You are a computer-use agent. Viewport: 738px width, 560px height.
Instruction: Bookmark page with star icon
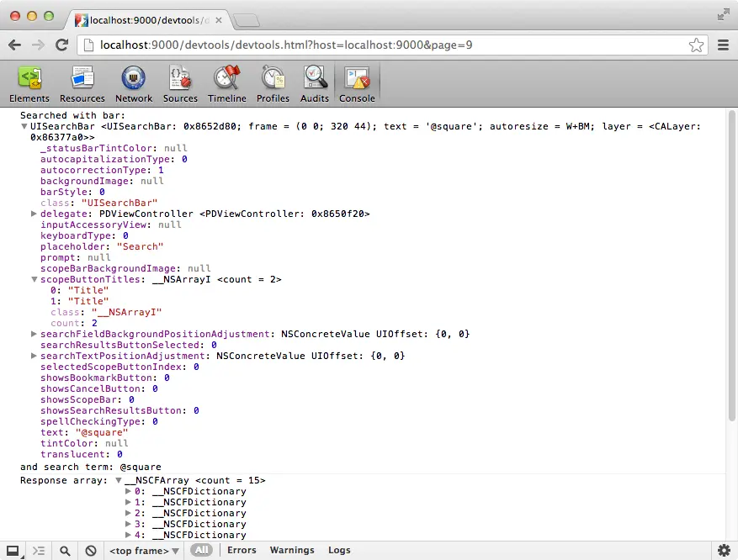[x=696, y=45]
